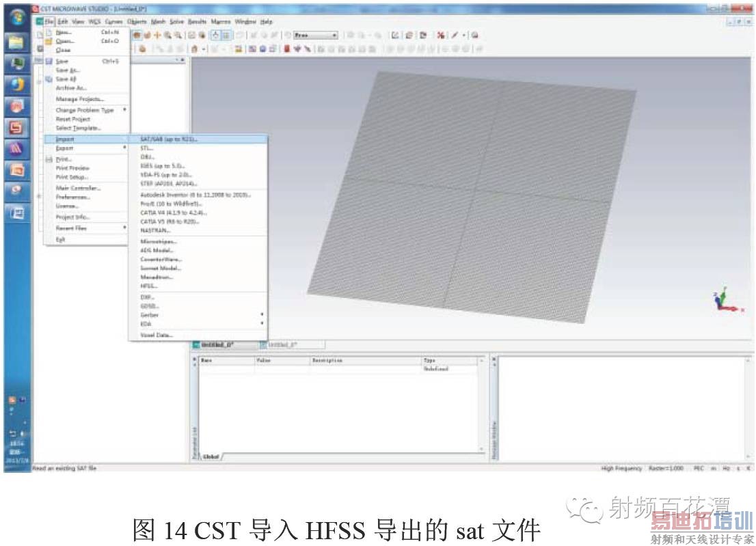Select the SAT/SAB import option
This screenshot has width=756, height=546.
pos(198,139)
